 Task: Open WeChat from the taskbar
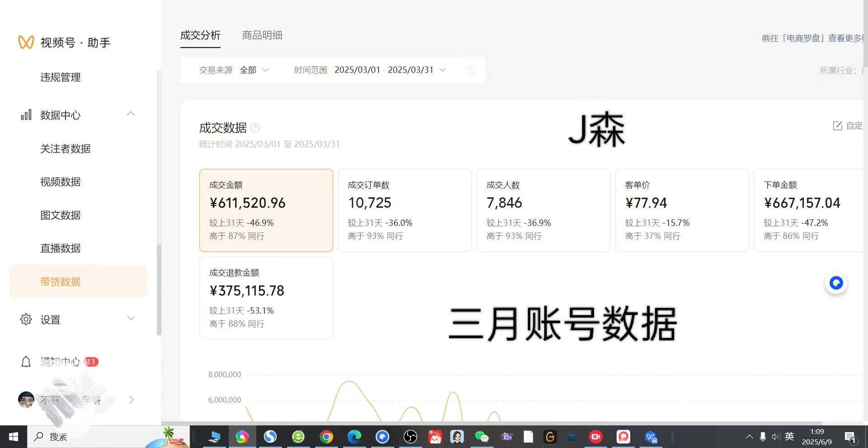coord(481,436)
